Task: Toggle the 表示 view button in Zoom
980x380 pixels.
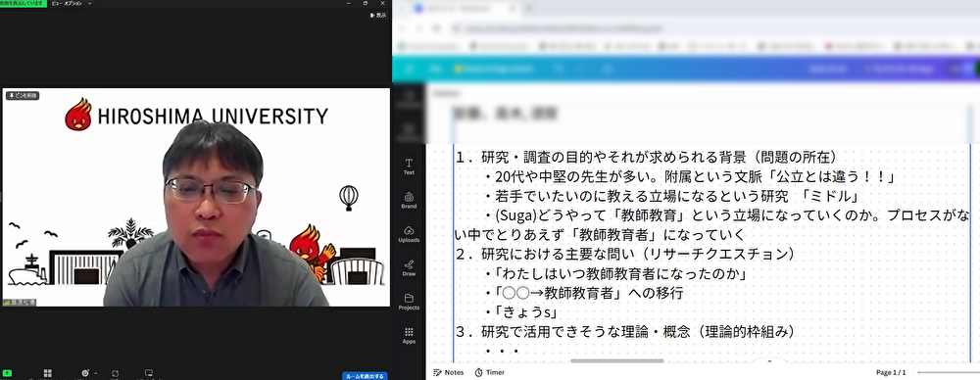Action: tap(377, 15)
